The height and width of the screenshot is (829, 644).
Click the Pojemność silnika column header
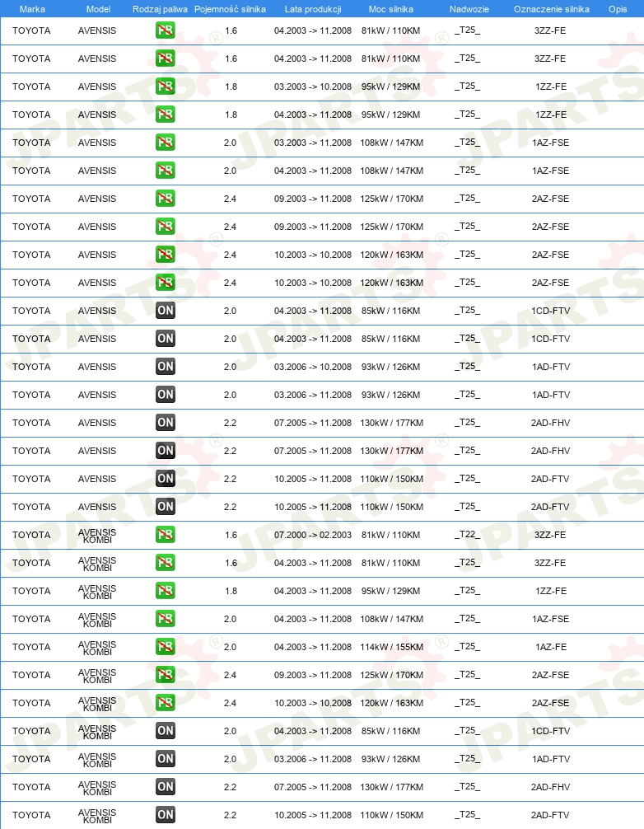[x=230, y=9]
